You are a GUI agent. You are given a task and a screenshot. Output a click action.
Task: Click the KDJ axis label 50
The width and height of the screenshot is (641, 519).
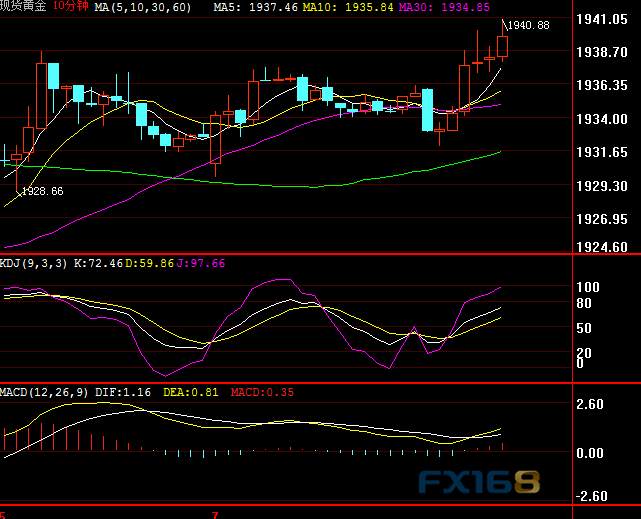point(584,329)
